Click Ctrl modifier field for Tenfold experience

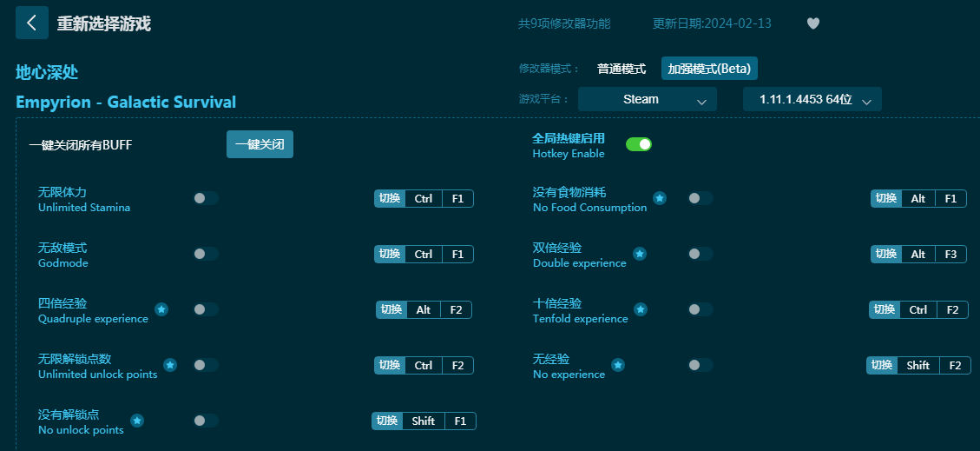coord(918,310)
